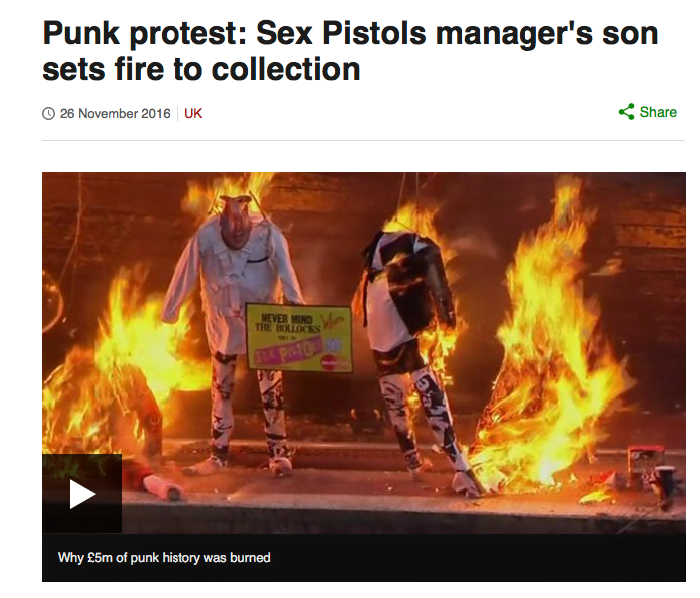Click the word collection in the headline
The width and height of the screenshot is (700, 598).
click(x=286, y=69)
